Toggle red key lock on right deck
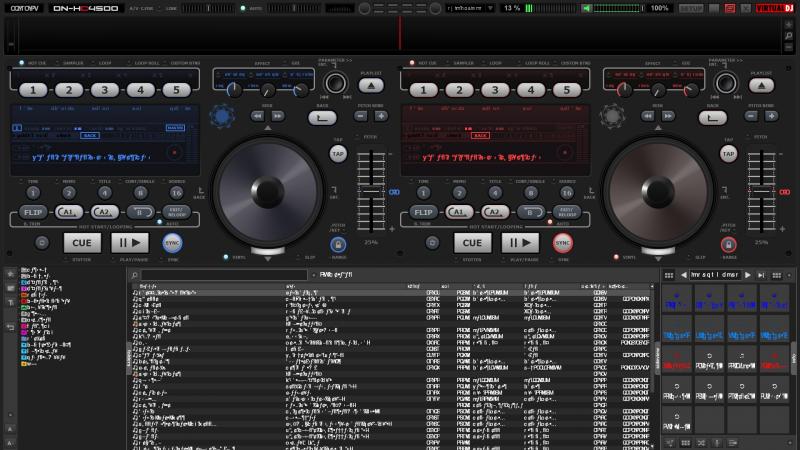 (728, 245)
